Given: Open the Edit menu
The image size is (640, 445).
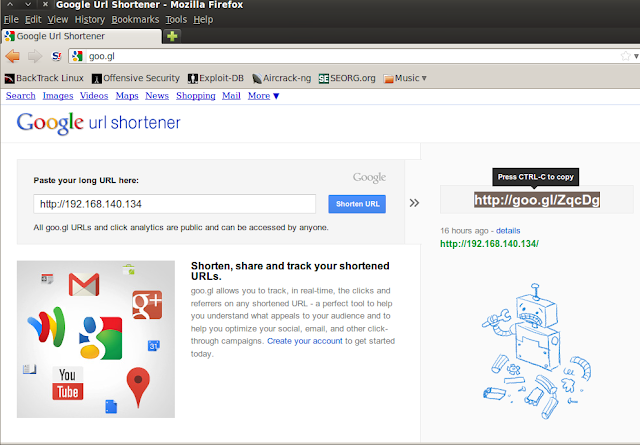Looking at the screenshot, I should click(x=33, y=20).
